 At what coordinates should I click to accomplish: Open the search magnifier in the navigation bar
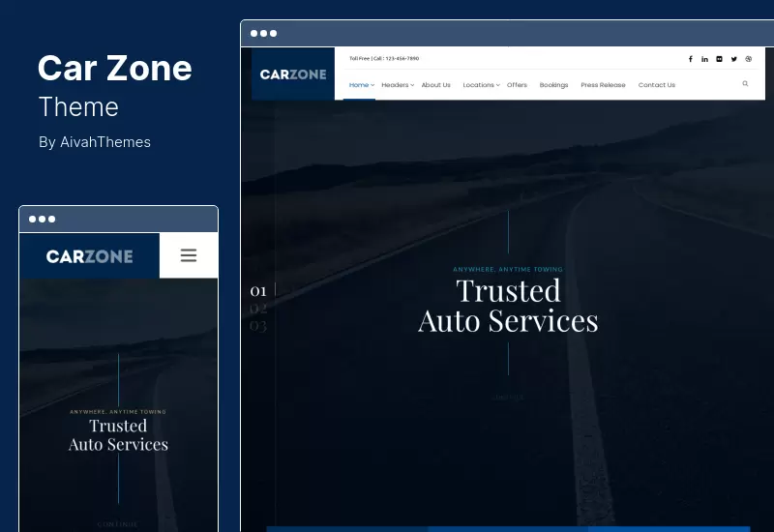click(745, 84)
